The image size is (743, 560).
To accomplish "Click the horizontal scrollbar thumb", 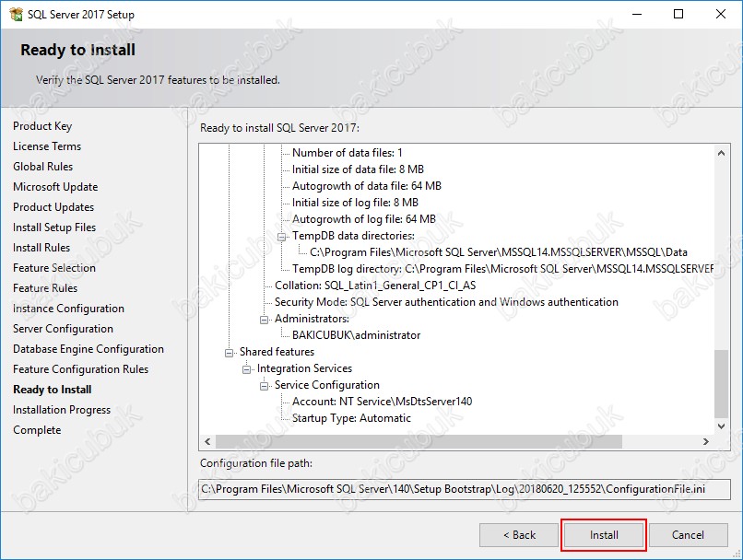I will 419,442.
